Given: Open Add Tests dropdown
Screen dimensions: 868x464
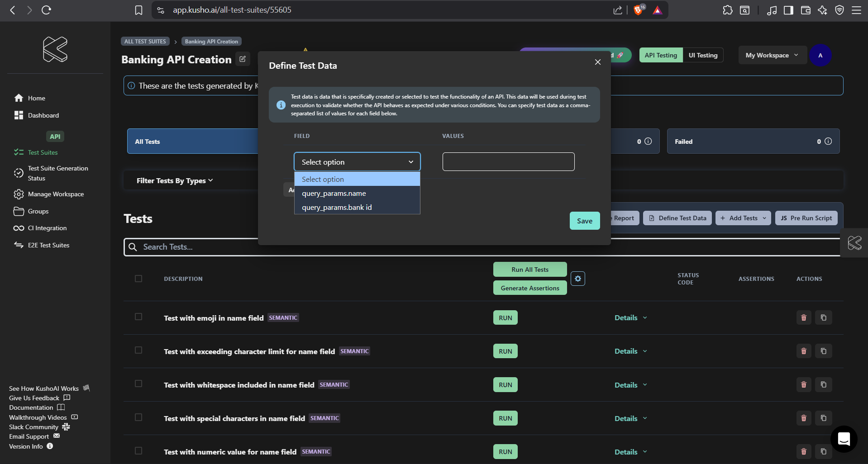Looking at the screenshot, I should pos(743,218).
